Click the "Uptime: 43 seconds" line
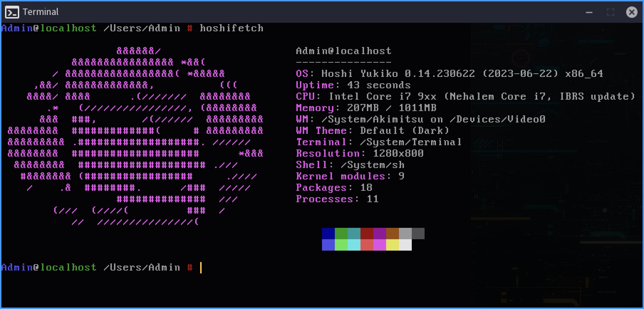Screen dimensions: 644x309 [353, 85]
